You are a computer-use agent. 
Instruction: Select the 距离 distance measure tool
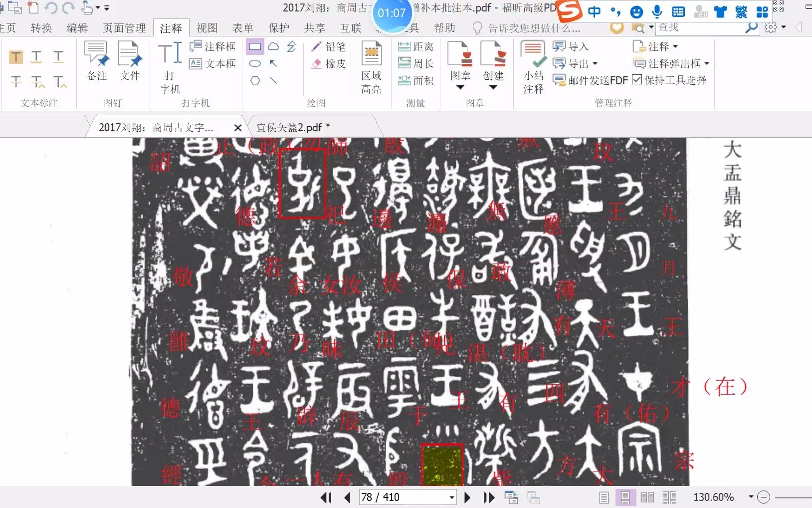tap(415, 46)
